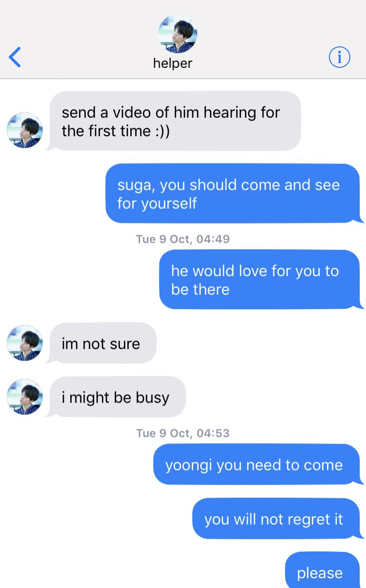This screenshot has height=588, width=366.
Task: Tap the blue back chevron
Action: coord(15,57)
